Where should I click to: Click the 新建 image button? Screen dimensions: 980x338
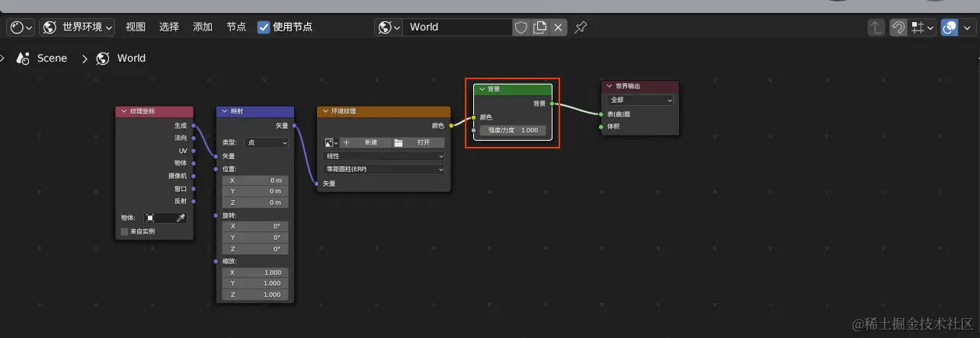coord(365,142)
